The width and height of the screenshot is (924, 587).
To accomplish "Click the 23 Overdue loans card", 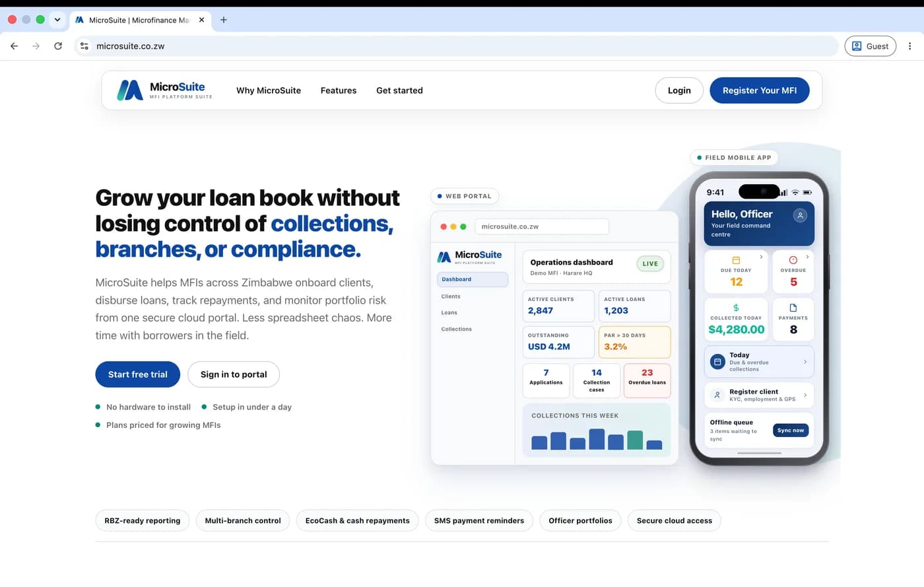I will click(x=647, y=380).
